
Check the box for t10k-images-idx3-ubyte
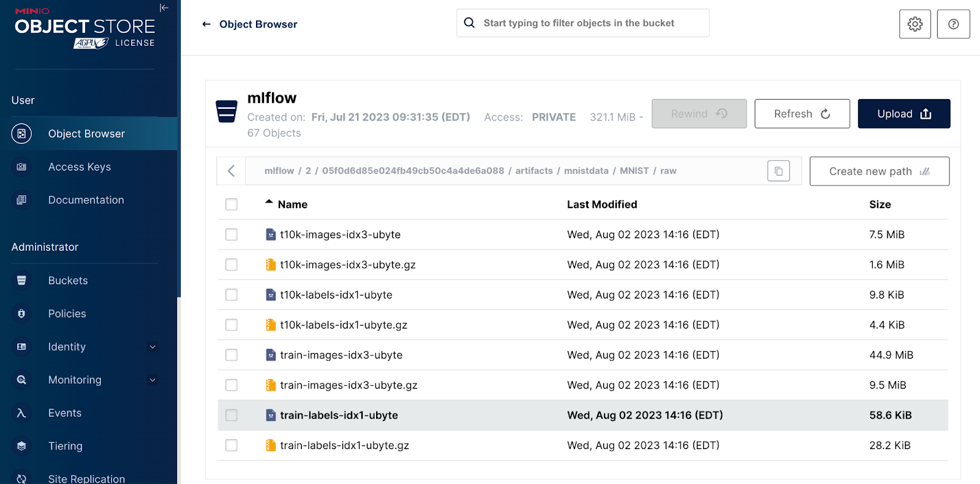pyautogui.click(x=232, y=234)
